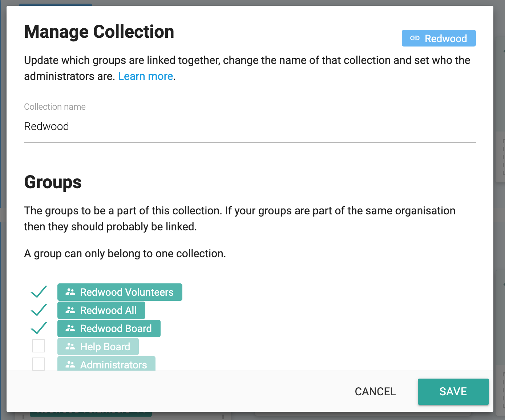Screen dimensions: 505x420
Task: Click the people icon on Redwood All
Action: (x=70, y=310)
